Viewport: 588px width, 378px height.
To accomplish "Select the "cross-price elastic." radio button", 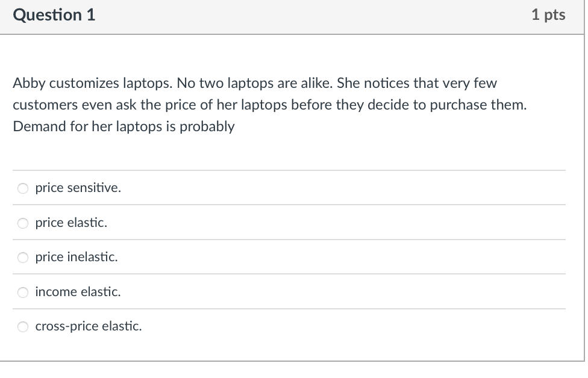I will tap(22, 326).
